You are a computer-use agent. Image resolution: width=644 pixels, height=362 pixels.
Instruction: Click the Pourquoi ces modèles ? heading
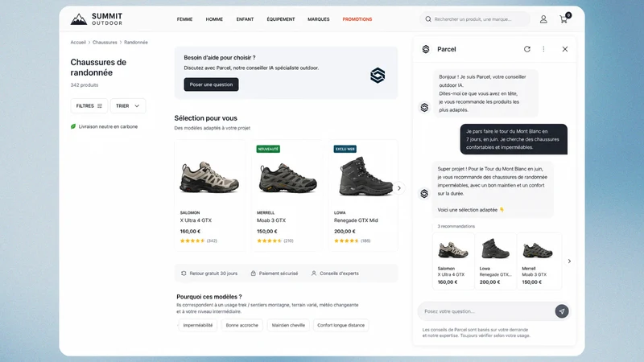coord(209,297)
